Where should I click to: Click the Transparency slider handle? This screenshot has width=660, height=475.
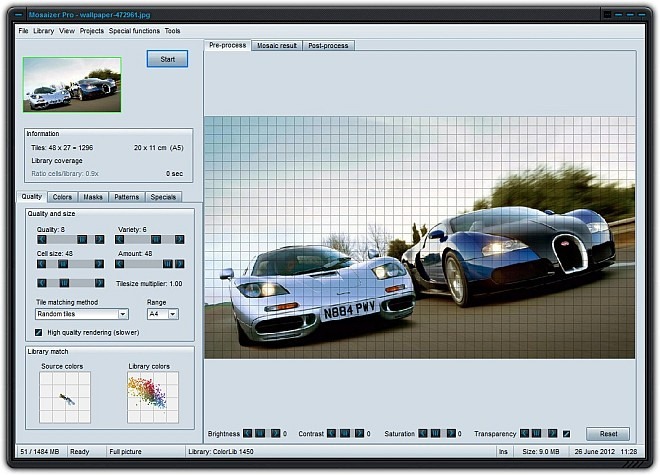pyautogui.click(x=536, y=433)
